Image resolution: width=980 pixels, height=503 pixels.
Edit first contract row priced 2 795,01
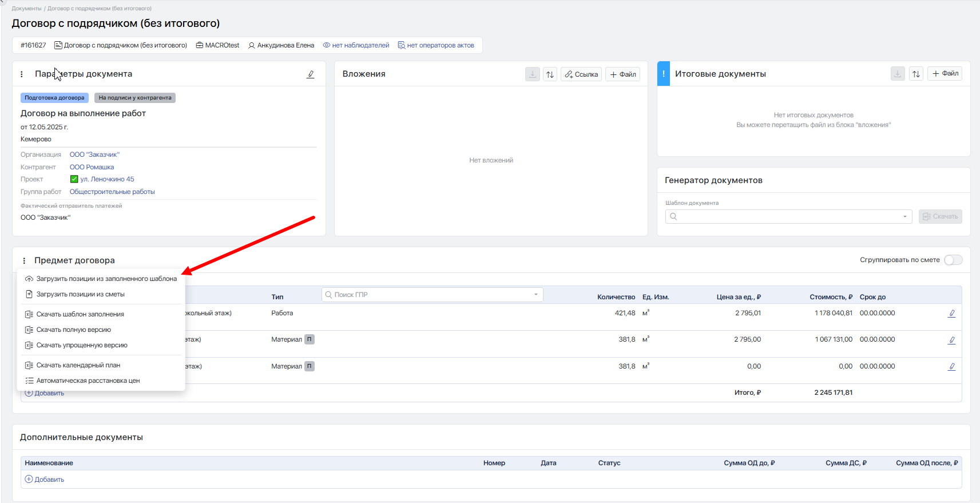[952, 314]
